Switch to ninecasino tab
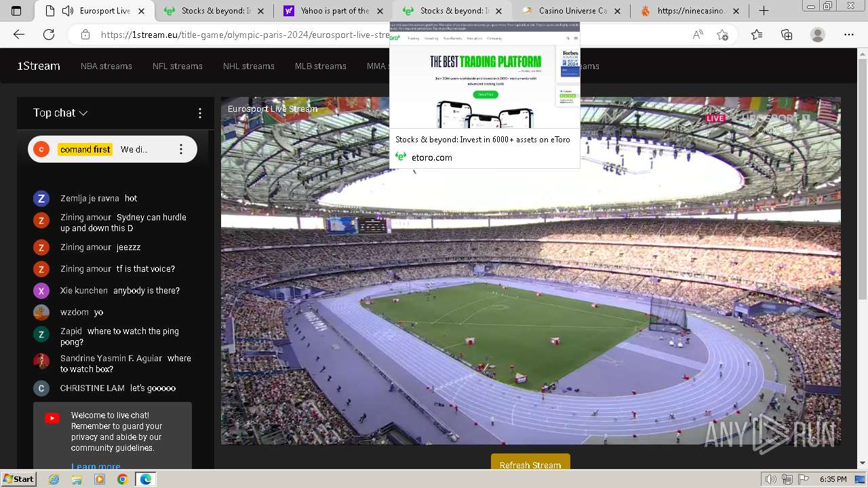Screen dimensions: 868x488 click(689, 11)
